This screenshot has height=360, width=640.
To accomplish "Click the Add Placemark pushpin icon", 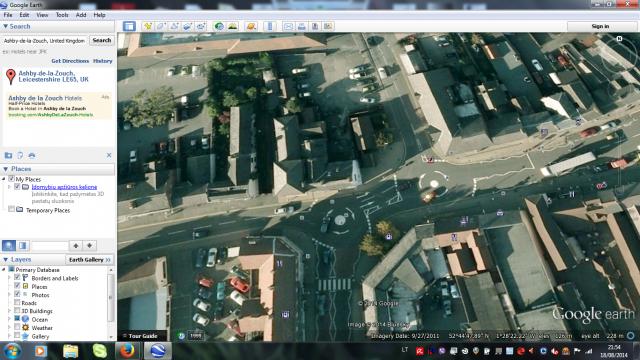I will (148, 27).
